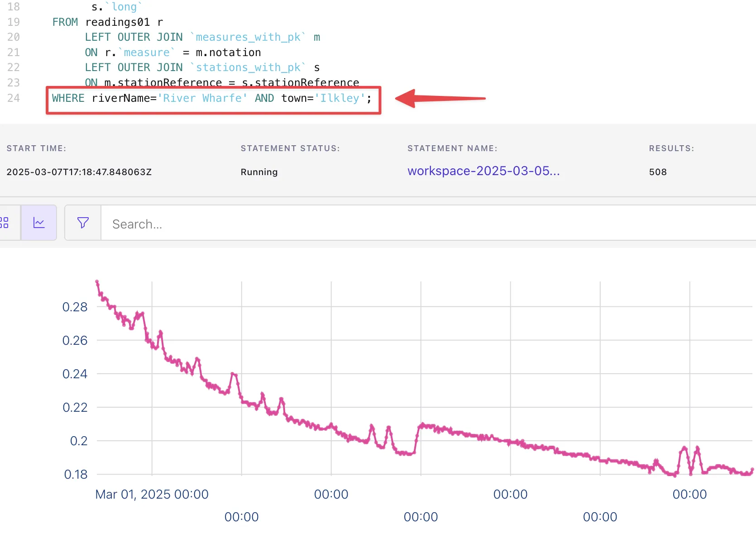Click the 'Ilkley' string in the query

(340, 98)
